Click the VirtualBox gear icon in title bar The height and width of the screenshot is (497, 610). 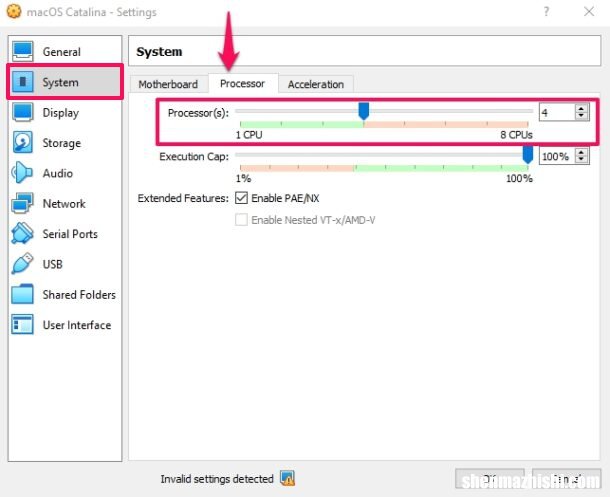tap(14, 11)
